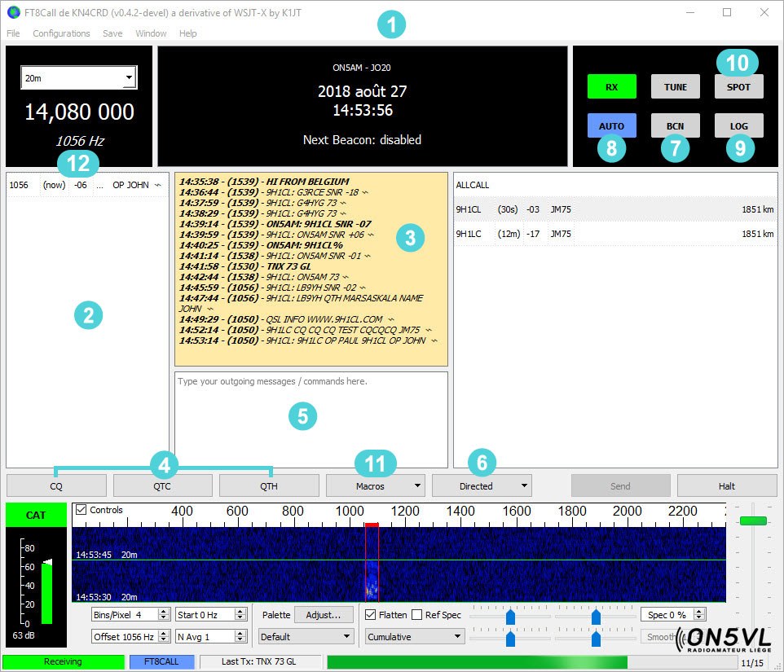Send a CQ with the CQ button
This screenshot has width=784, height=672.
coord(56,485)
